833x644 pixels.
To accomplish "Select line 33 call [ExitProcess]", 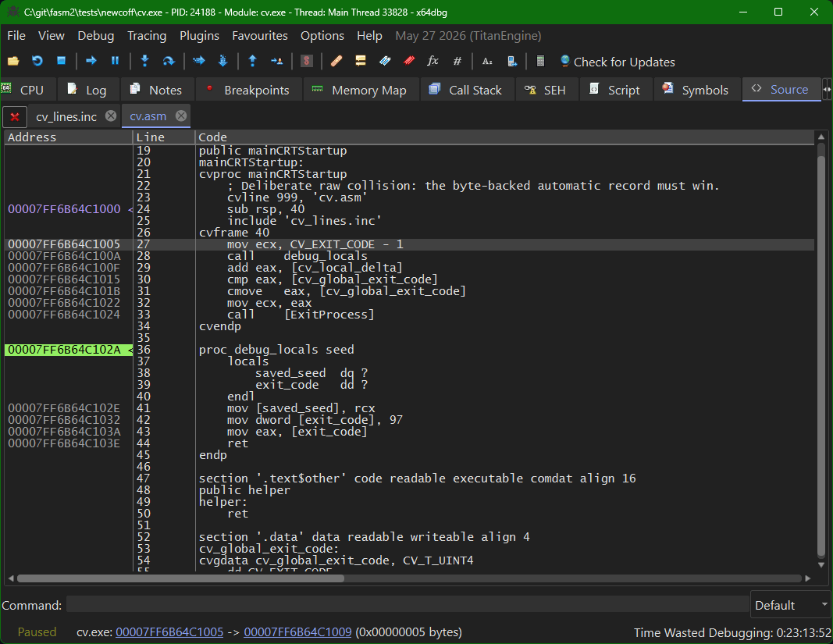I will coord(301,315).
